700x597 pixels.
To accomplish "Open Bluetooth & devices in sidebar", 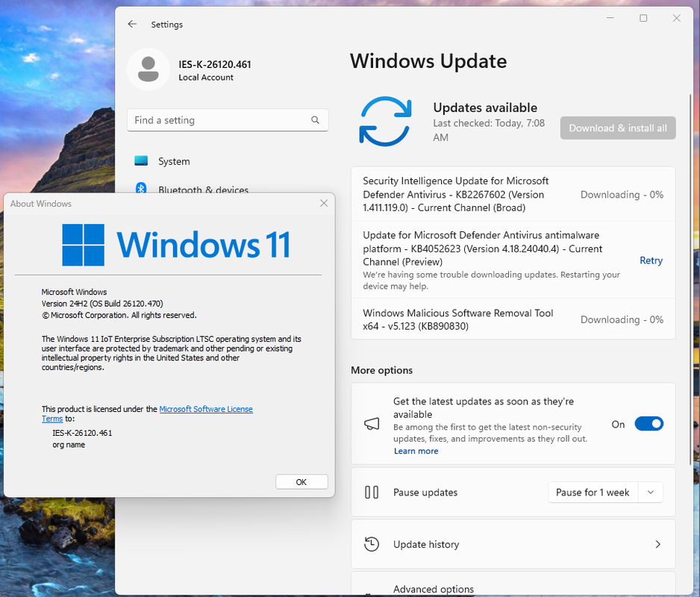I will click(203, 190).
